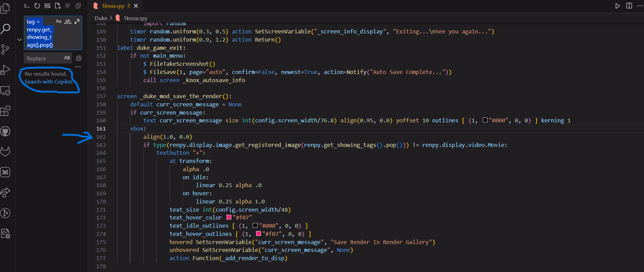Click 'textbutton' keyword on line 164
Viewport: 644px width, 272px height.
(x=173, y=153)
